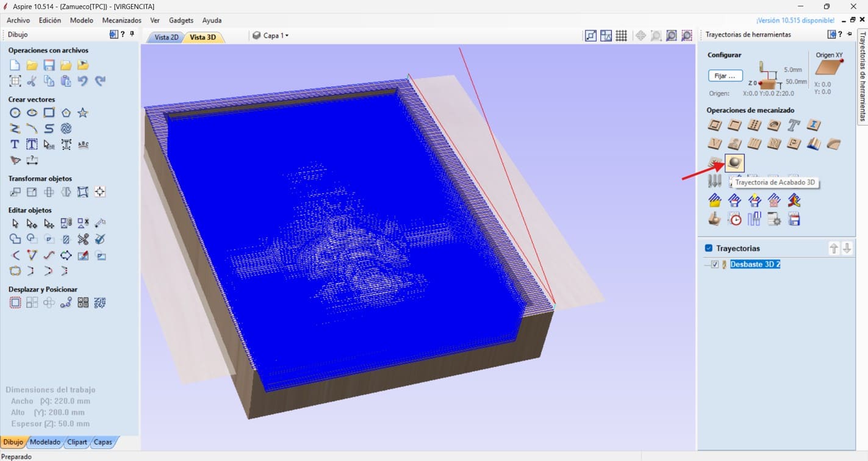Move the toolpath up in the list

coord(834,248)
